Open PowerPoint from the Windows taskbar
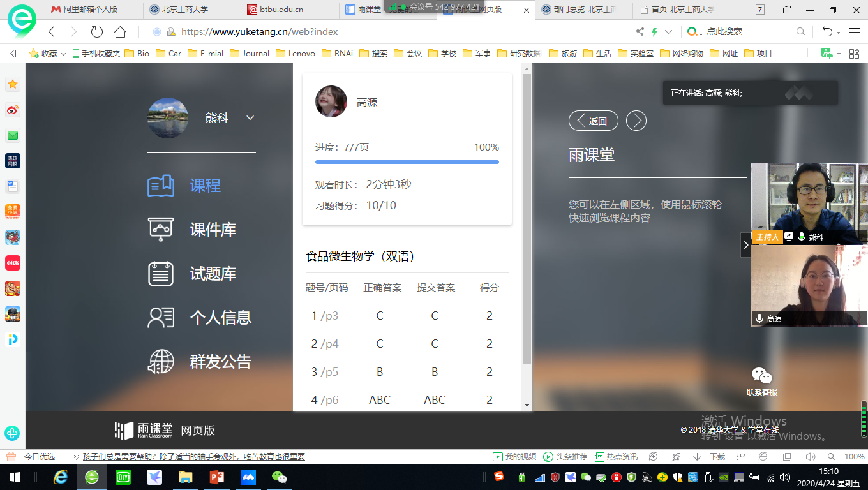The height and width of the screenshot is (490, 868). coord(217,477)
